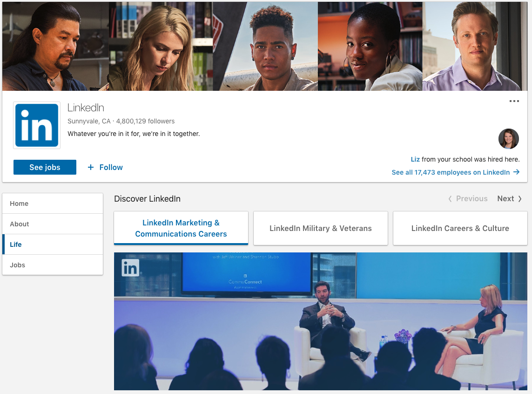The image size is (532, 394).
Task: Select LinkedIn Military & Veterans tab
Action: coord(320,228)
